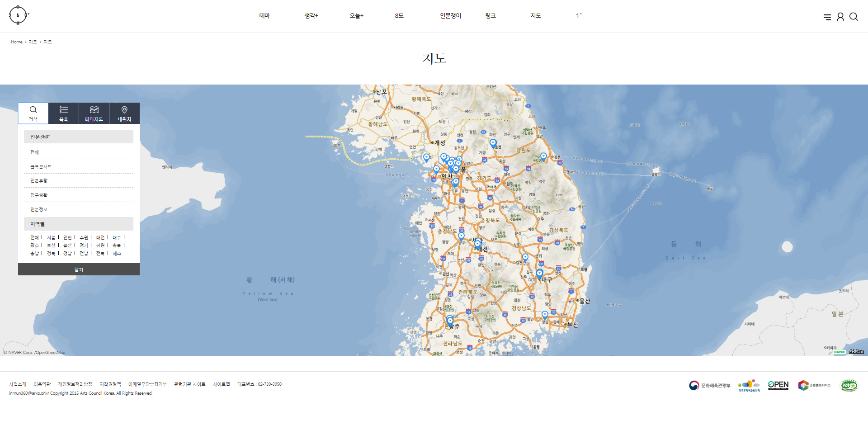Image resolution: width=868 pixels, height=425 pixels.
Task: Select the map marker near 춘천
Action: point(493,143)
